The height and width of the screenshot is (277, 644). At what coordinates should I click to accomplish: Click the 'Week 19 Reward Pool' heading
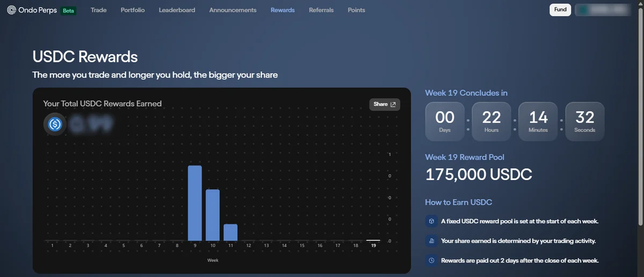click(x=465, y=158)
